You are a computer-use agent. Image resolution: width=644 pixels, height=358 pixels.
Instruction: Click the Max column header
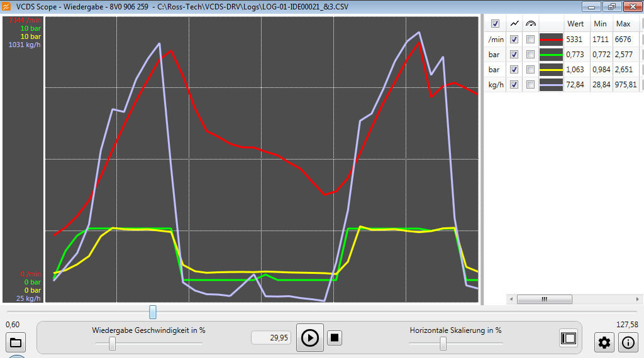[623, 24]
